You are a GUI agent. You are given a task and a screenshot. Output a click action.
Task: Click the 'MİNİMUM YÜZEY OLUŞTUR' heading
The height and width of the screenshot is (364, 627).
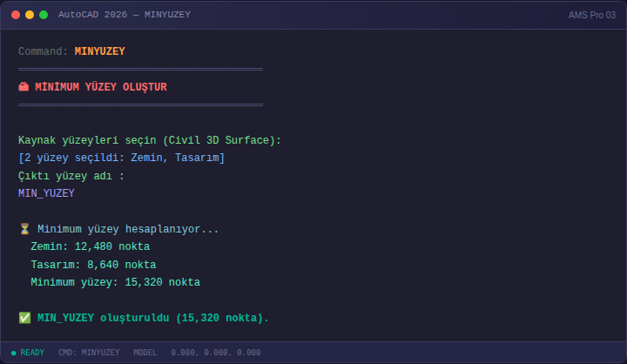101,87
